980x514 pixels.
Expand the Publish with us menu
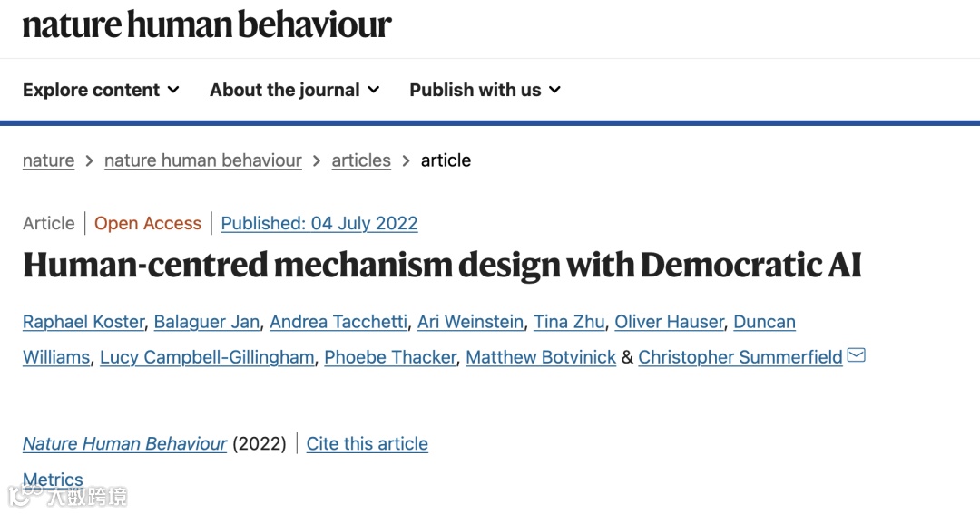[485, 90]
